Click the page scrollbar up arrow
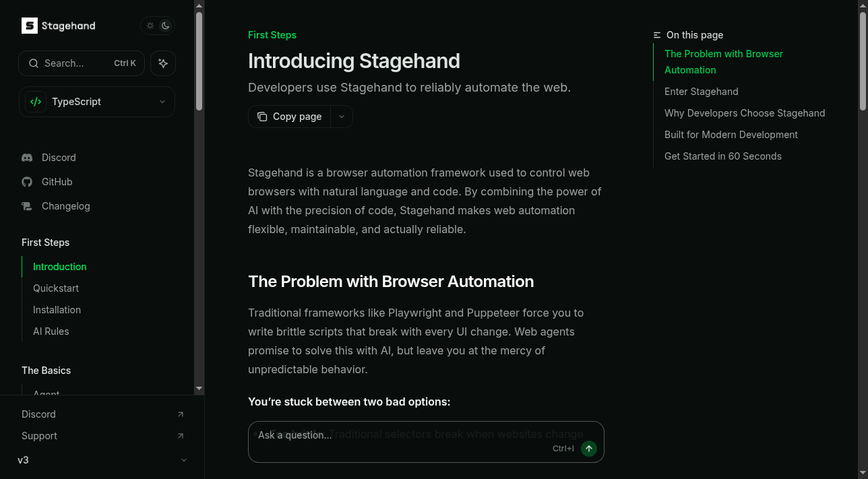 pos(863,5)
